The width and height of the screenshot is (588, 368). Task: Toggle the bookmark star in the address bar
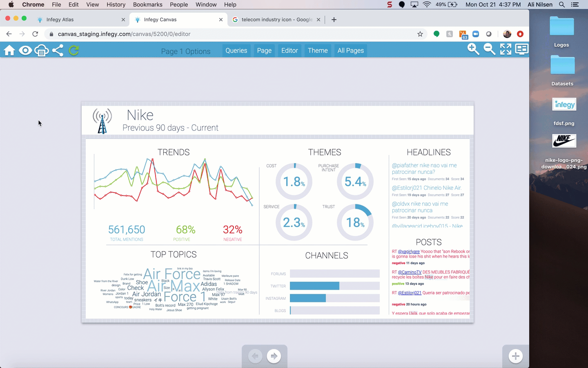pyautogui.click(x=420, y=34)
